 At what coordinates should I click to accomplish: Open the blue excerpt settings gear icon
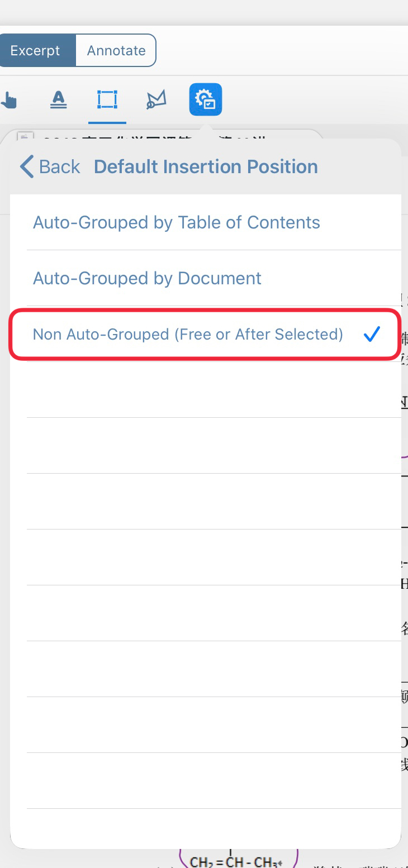[x=206, y=99]
